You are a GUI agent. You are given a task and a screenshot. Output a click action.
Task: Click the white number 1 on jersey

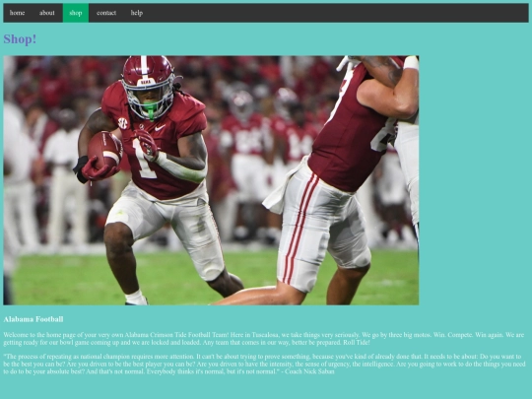144,160
